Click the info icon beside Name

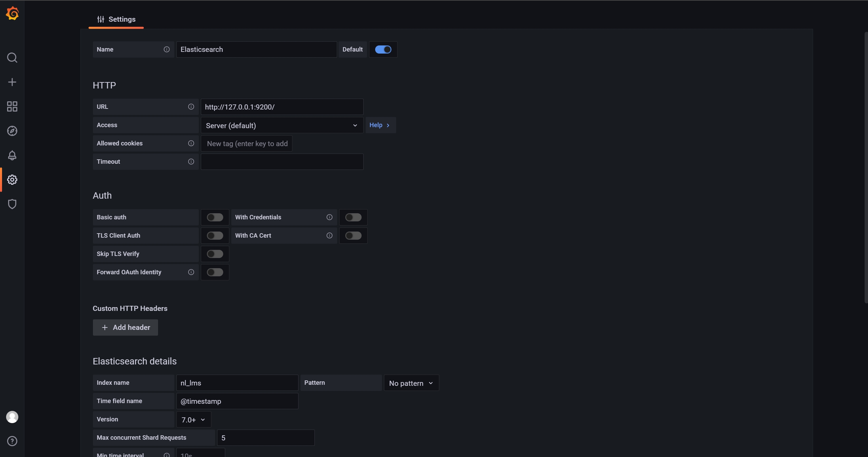point(167,49)
